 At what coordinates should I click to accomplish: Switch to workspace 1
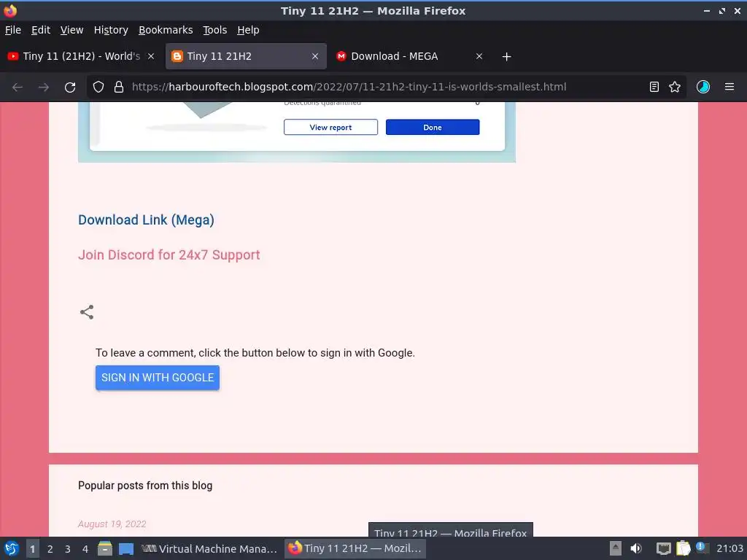click(x=32, y=548)
